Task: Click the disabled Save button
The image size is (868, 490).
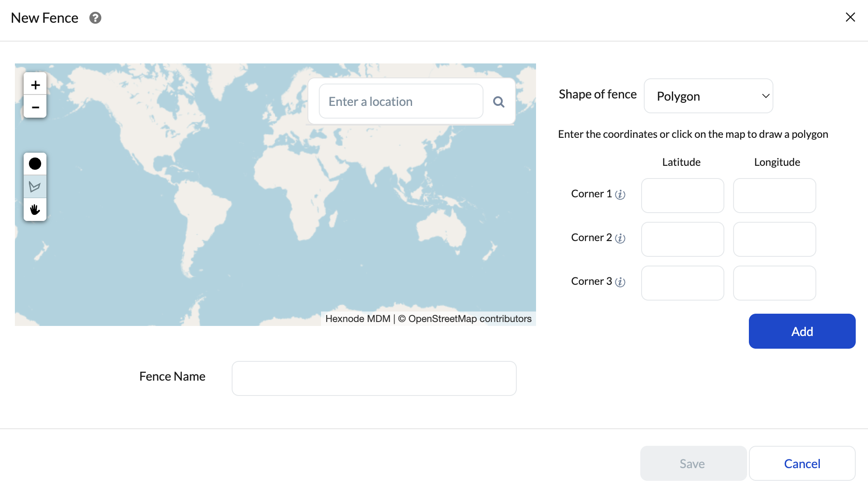Action: click(693, 463)
